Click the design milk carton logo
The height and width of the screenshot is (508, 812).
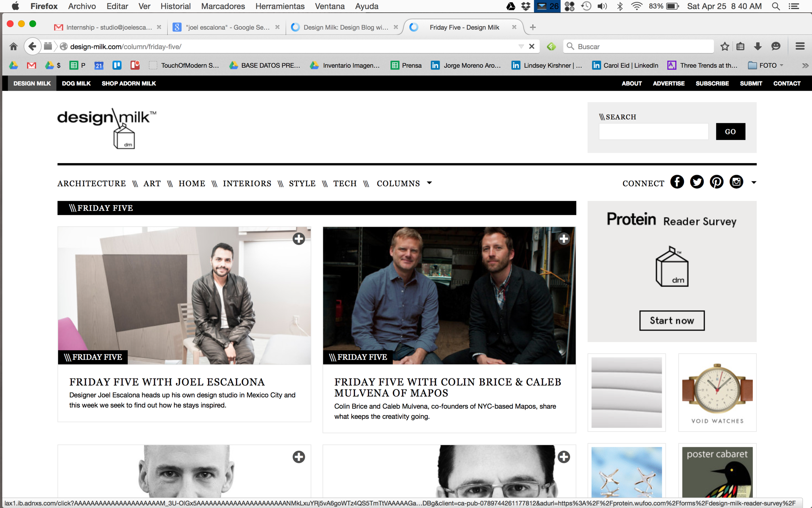coord(107,128)
